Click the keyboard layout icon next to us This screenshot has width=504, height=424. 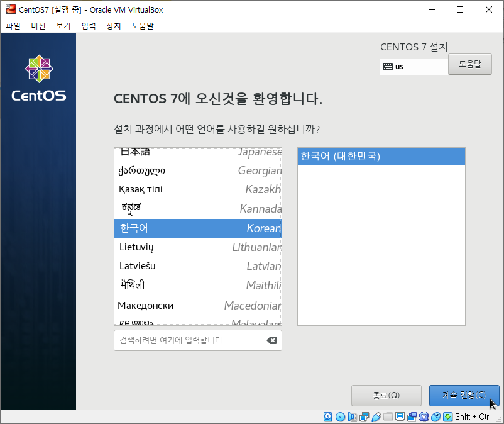pyautogui.click(x=388, y=67)
